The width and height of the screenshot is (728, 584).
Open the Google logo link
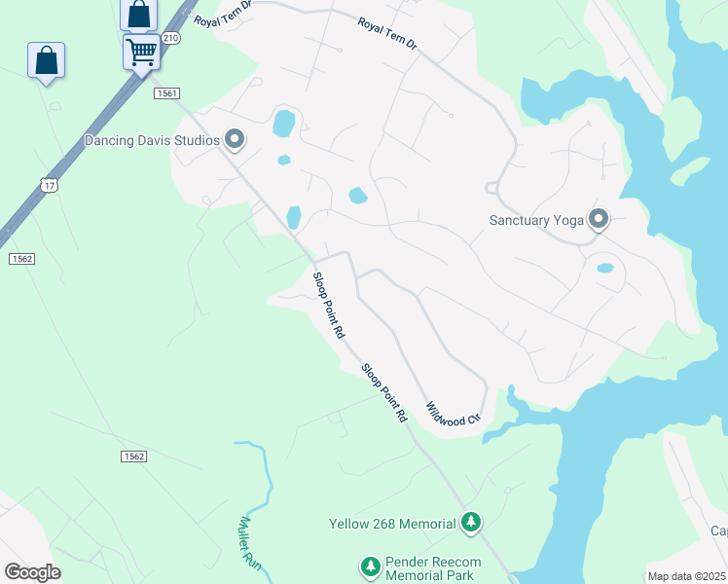[x=32, y=572]
